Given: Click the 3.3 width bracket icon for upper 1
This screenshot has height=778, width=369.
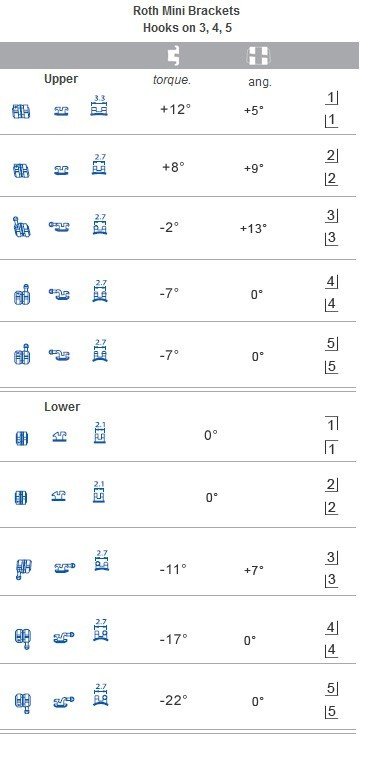Looking at the screenshot, I should tap(99, 106).
